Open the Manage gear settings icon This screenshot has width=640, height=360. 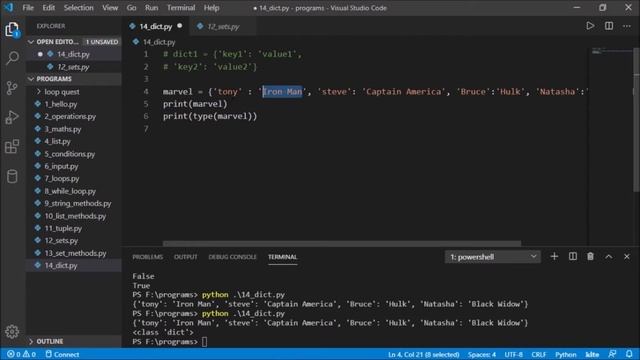12,331
